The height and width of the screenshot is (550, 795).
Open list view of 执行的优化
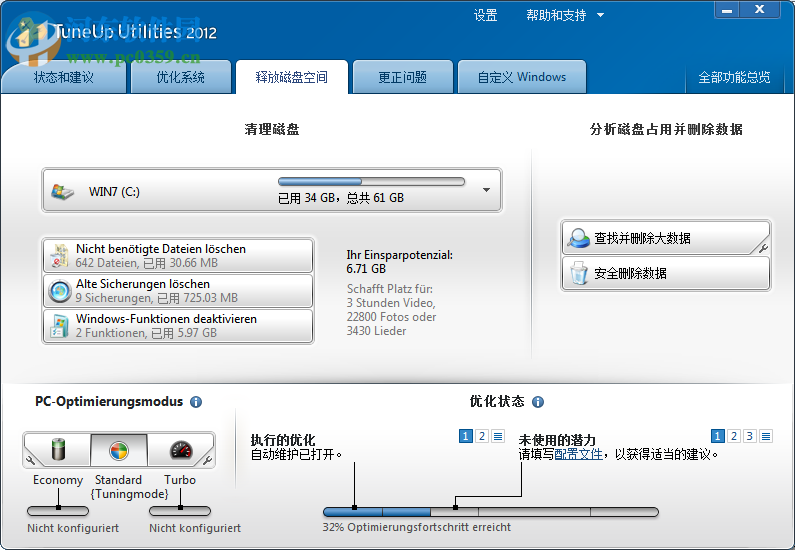[x=498, y=436]
